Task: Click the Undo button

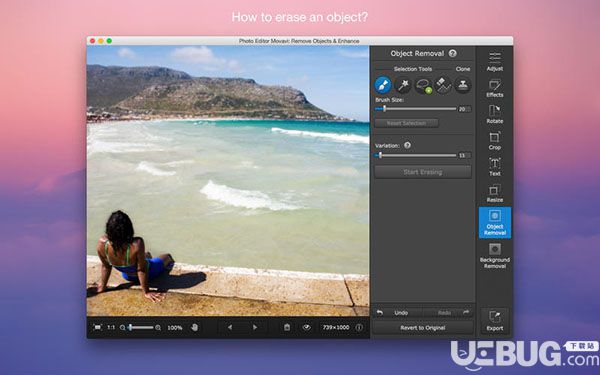Action: coord(398,313)
